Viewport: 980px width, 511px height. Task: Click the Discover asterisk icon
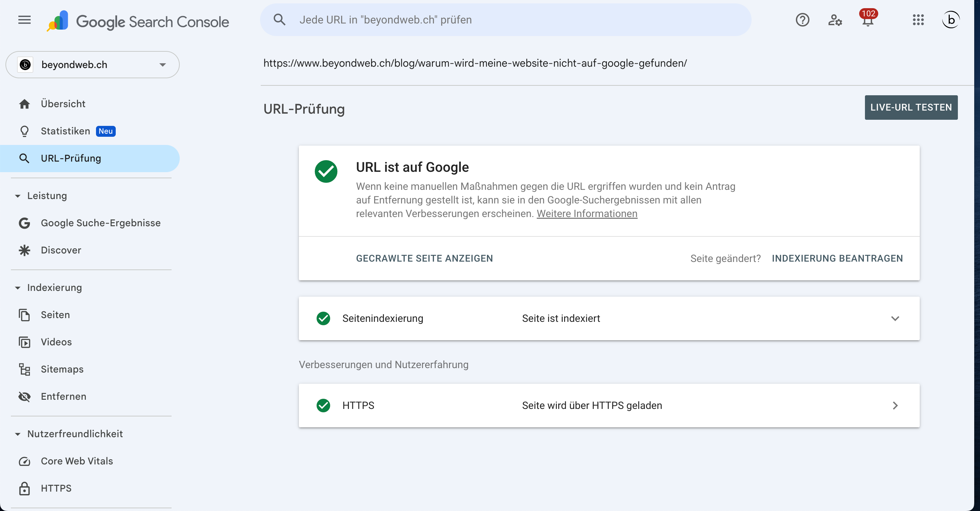pos(25,250)
